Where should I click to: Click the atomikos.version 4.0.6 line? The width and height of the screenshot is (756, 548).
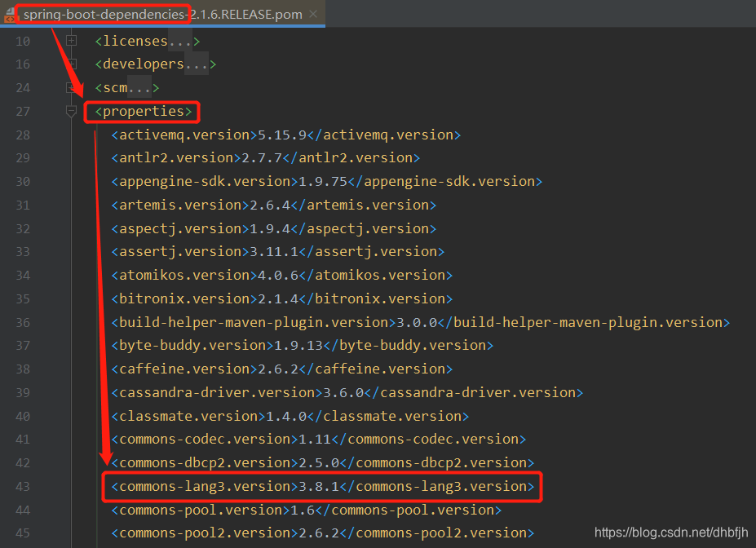click(282, 275)
